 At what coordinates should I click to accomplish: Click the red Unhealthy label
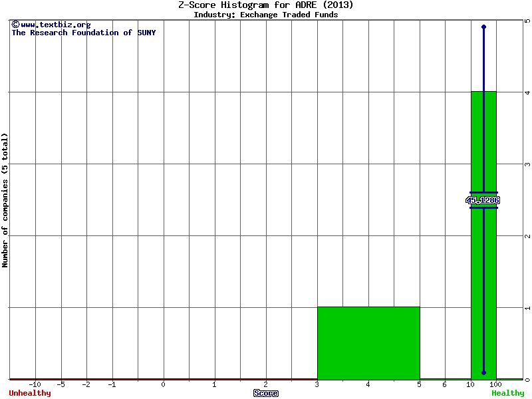(x=30, y=393)
